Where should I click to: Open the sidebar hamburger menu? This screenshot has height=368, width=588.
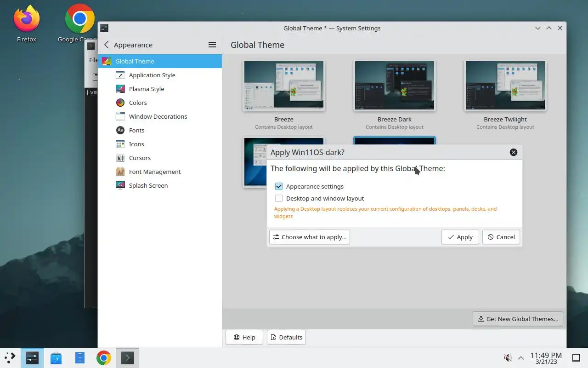pyautogui.click(x=212, y=45)
